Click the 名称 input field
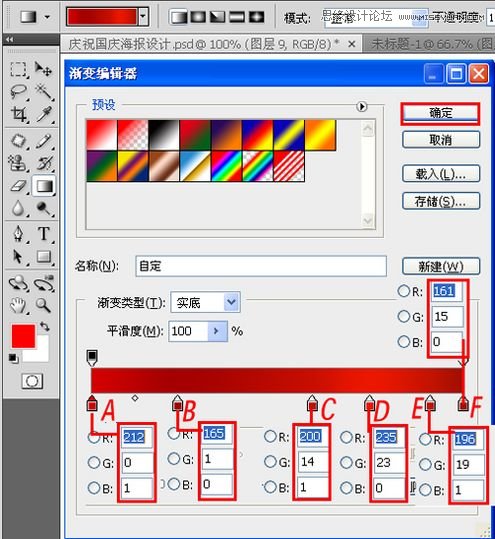 coord(261,266)
